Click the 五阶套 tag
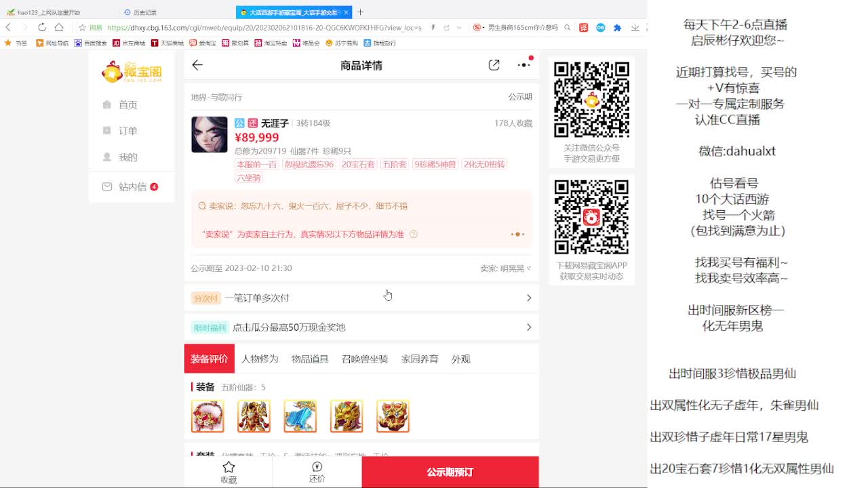The image size is (868, 488). coord(394,164)
